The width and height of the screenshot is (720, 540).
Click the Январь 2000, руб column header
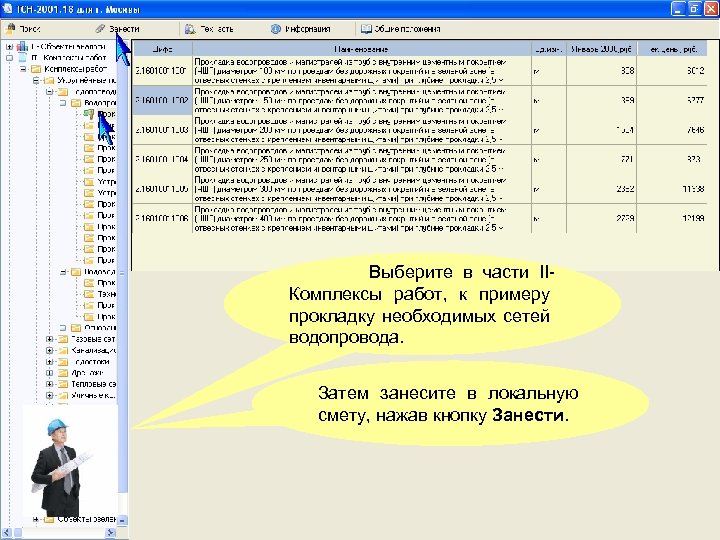click(602, 49)
